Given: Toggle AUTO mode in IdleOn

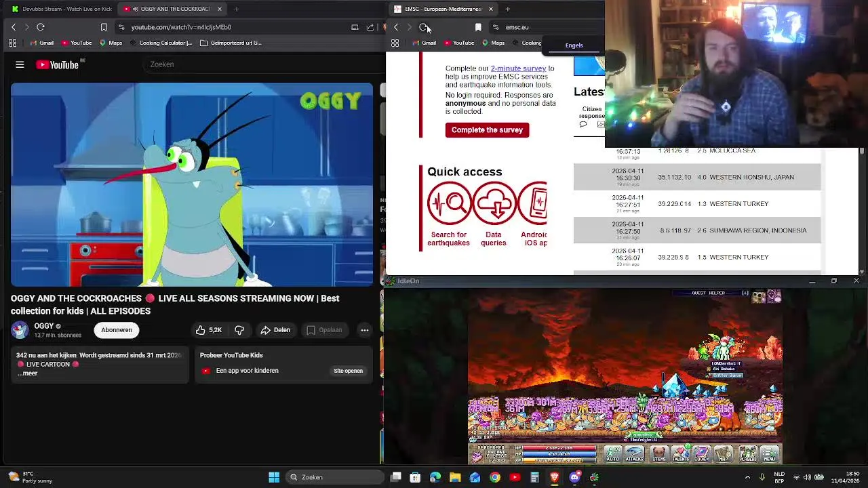Looking at the screenshot, I should click(612, 453).
